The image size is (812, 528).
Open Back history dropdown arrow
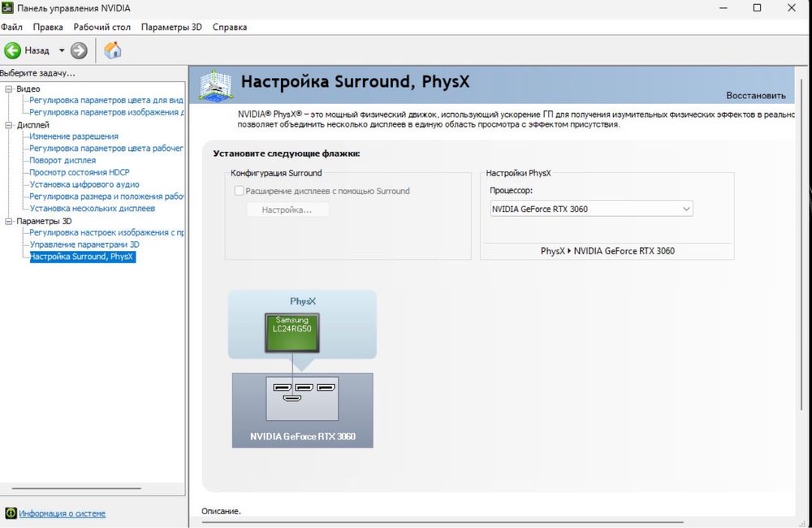click(x=62, y=50)
